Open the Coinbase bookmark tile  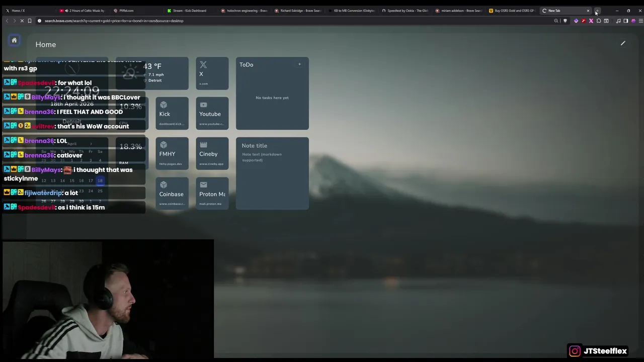pos(172,194)
